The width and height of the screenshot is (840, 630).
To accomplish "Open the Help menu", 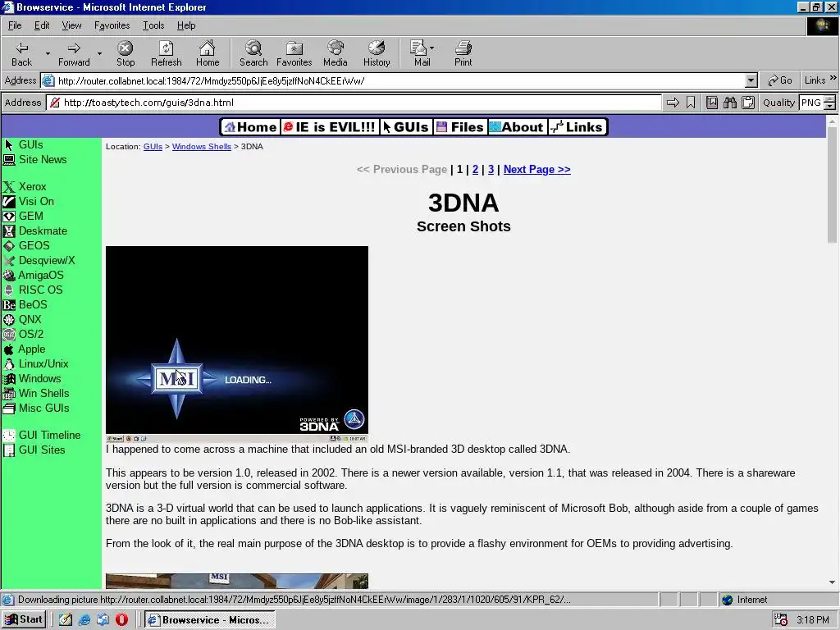I will point(186,25).
